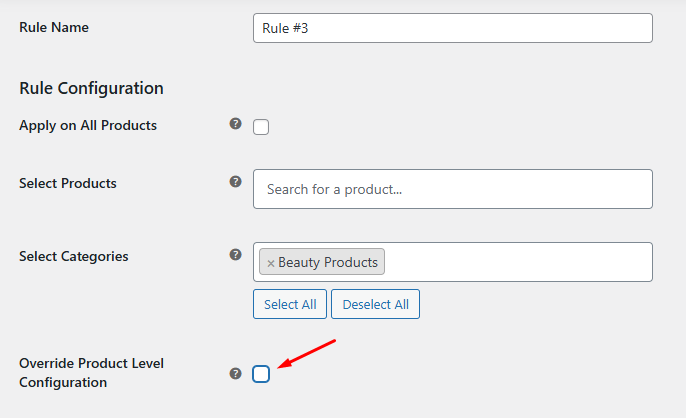The image size is (686, 418).
Task: Click empty area of Select Categories box
Action: [x=520, y=262]
